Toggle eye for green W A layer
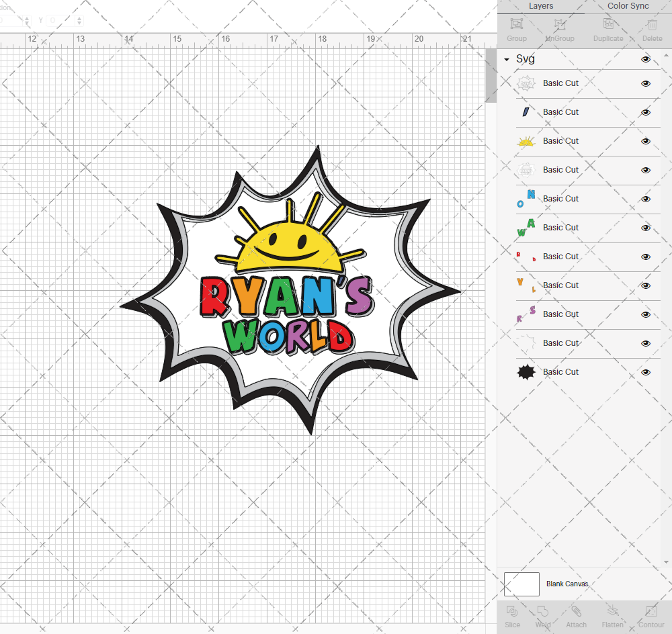 click(645, 228)
